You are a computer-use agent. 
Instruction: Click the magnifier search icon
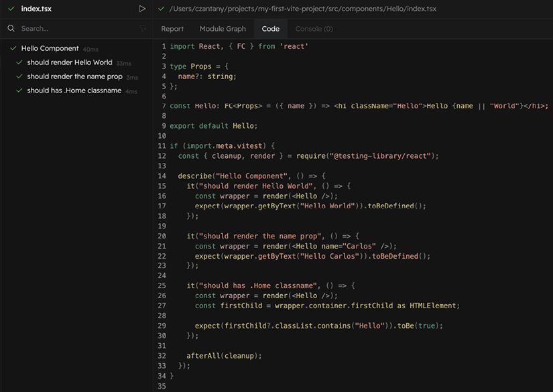click(x=11, y=29)
